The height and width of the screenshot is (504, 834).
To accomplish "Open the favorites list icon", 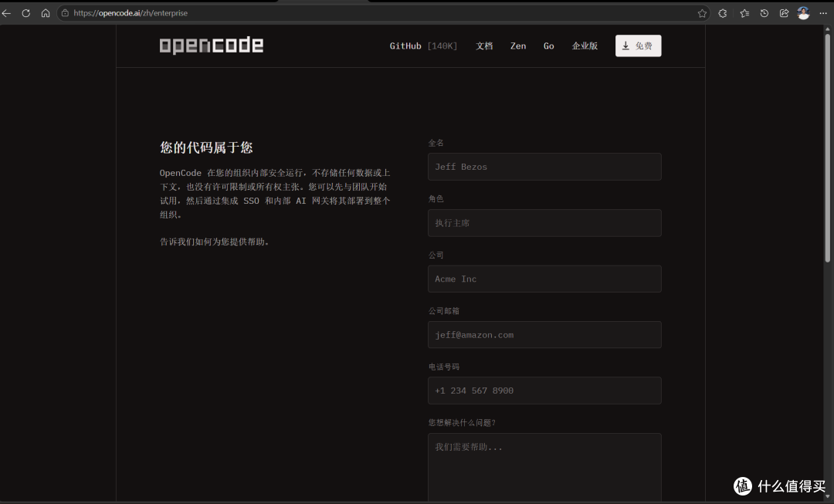I will click(744, 13).
